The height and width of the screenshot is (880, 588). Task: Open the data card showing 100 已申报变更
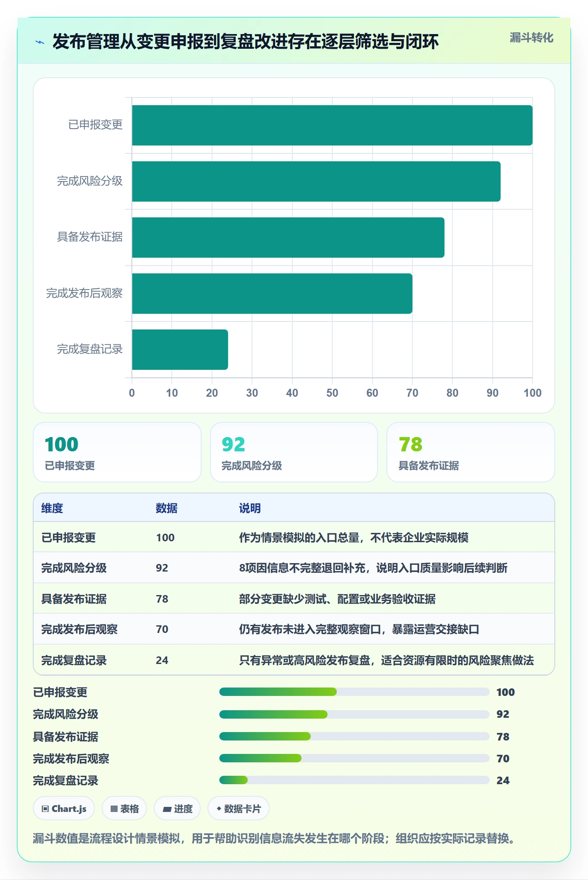click(x=117, y=452)
